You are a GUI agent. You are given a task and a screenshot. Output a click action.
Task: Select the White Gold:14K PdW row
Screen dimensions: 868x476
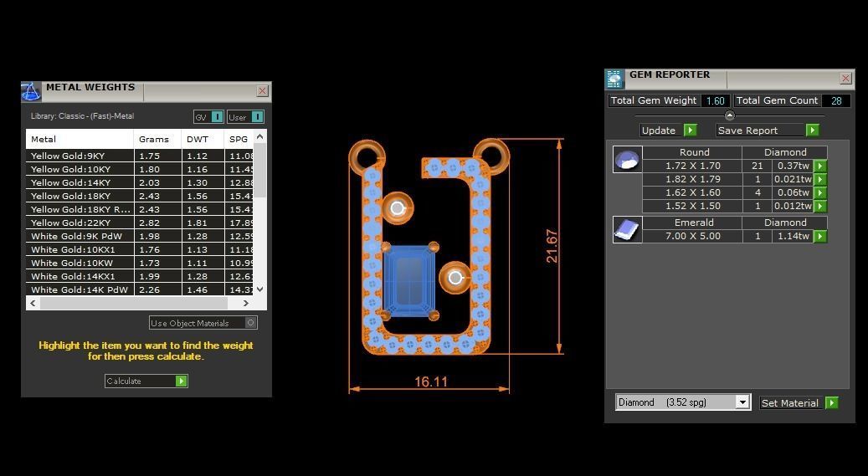(140, 289)
